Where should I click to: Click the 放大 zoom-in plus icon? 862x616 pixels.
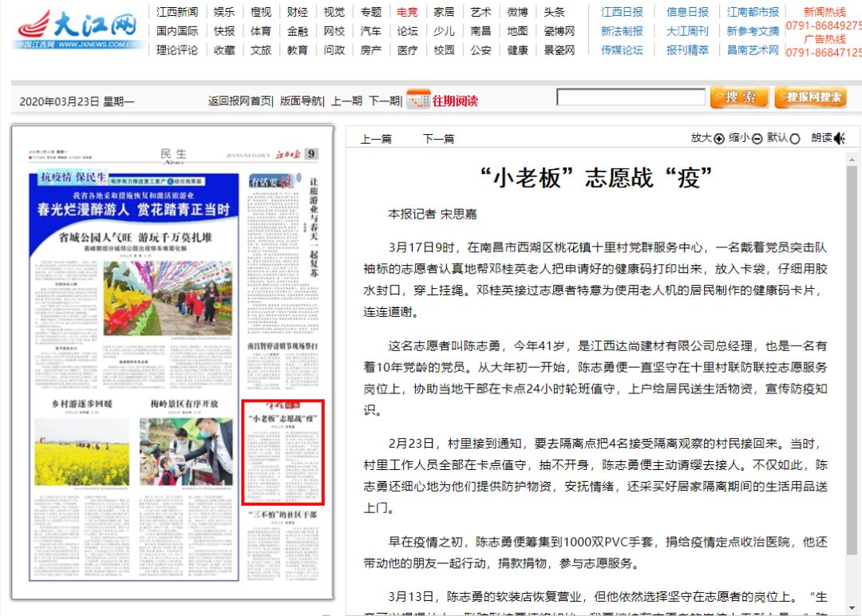[719, 139]
